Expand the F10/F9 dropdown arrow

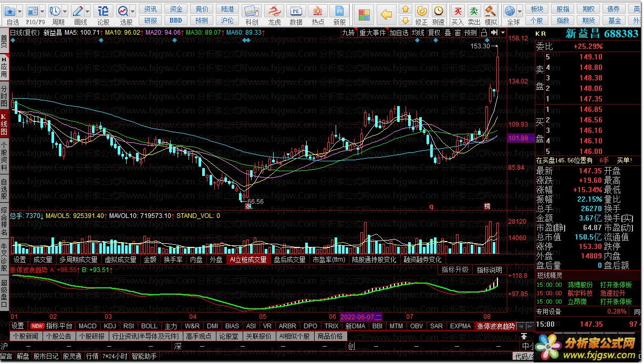pos(43,11)
